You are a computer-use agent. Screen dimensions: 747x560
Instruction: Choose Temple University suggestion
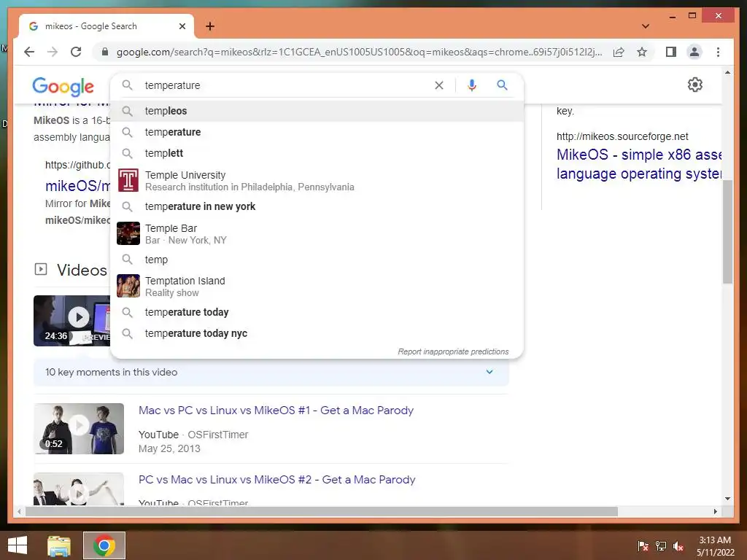(x=317, y=181)
